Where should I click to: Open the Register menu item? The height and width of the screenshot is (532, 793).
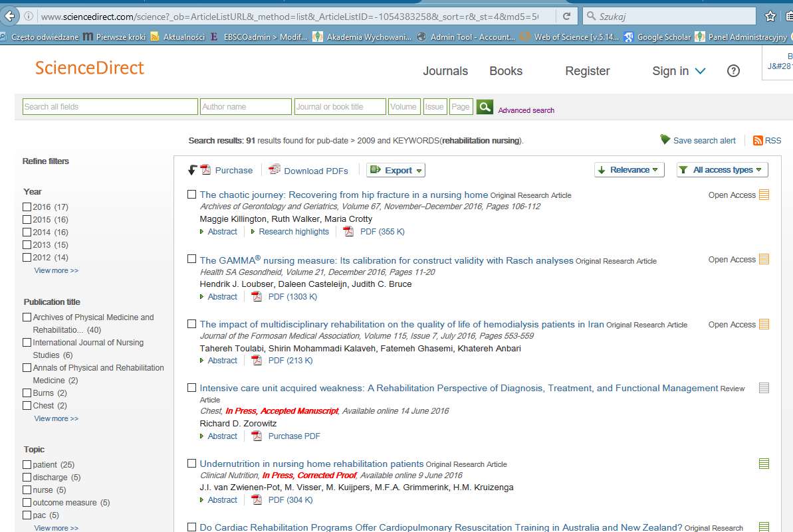pyautogui.click(x=587, y=70)
